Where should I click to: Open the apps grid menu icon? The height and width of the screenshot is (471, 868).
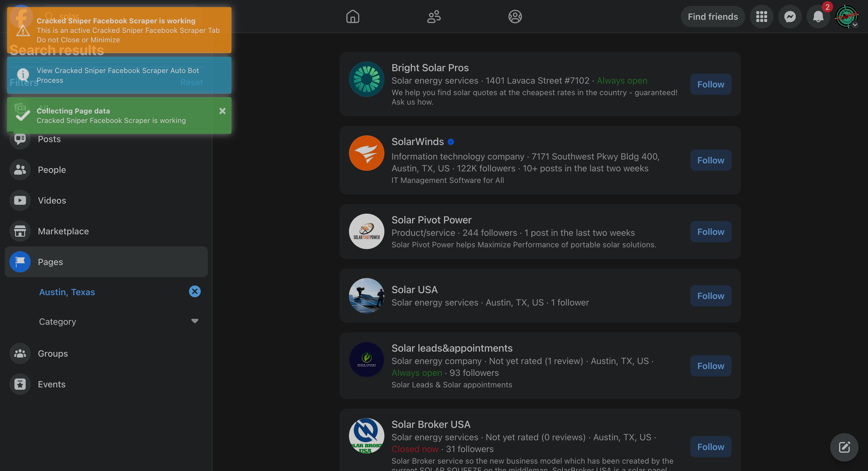761,17
